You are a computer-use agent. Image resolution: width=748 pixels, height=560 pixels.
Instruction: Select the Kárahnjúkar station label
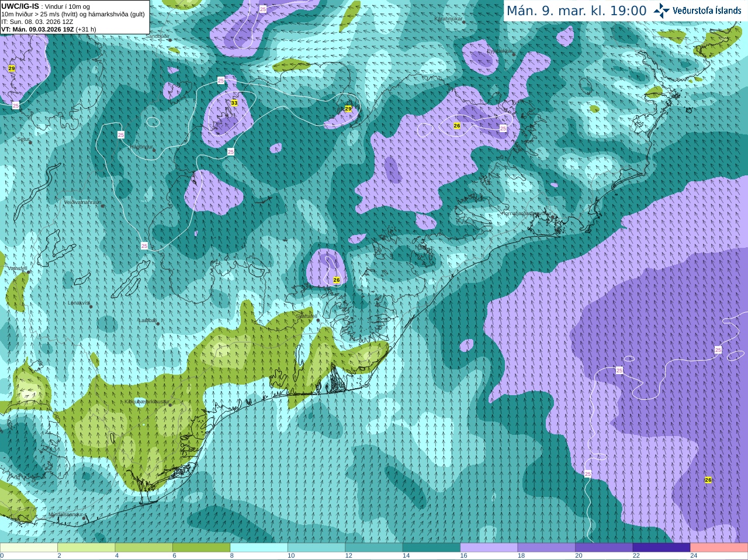pos(449,19)
